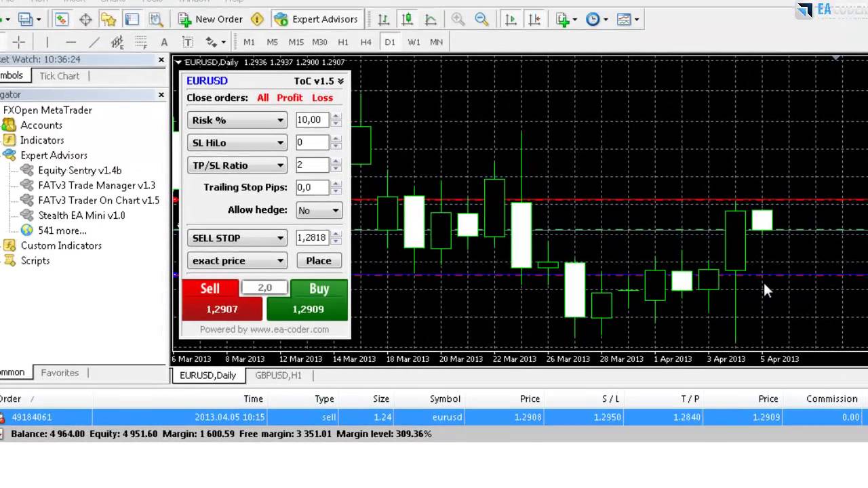Open the Templates dropdown icon

point(628,20)
